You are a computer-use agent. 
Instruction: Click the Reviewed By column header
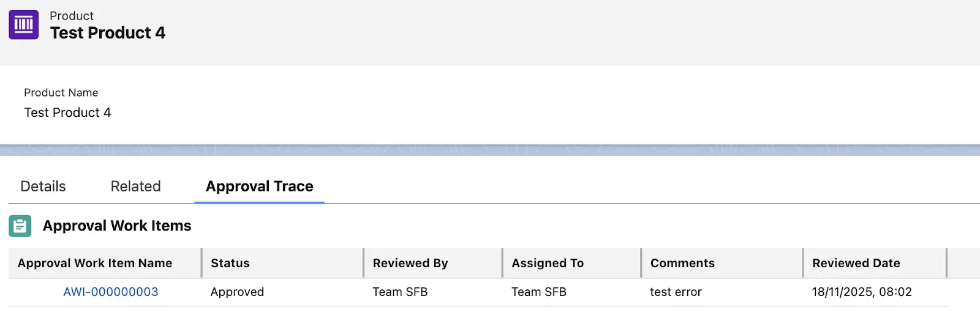coord(410,264)
